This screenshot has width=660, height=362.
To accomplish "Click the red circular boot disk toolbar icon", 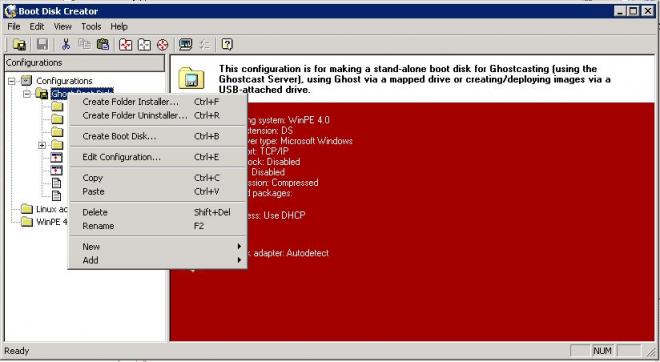I will pyautogui.click(x=162, y=44).
